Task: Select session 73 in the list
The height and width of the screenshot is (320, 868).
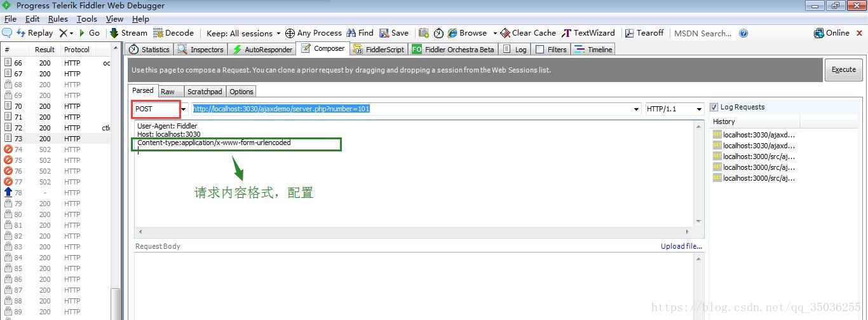Action: [x=55, y=139]
